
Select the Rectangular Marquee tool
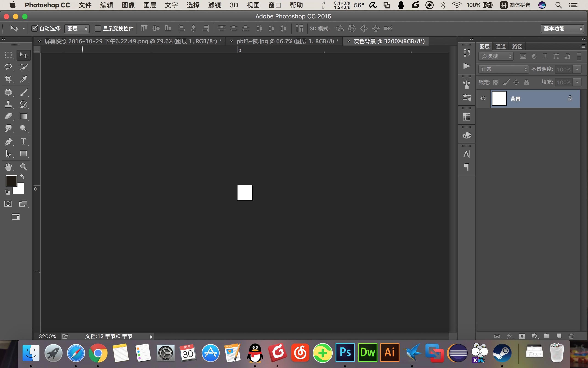[x=8, y=55]
